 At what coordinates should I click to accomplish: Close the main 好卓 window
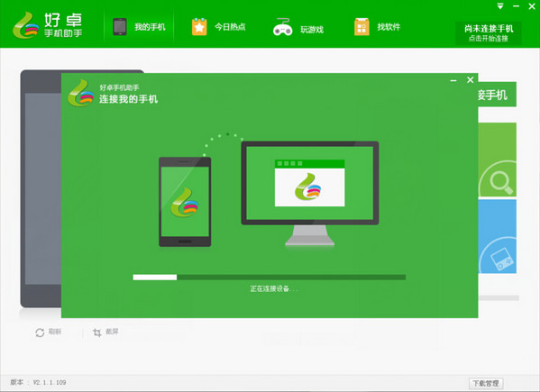click(x=532, y=6)
